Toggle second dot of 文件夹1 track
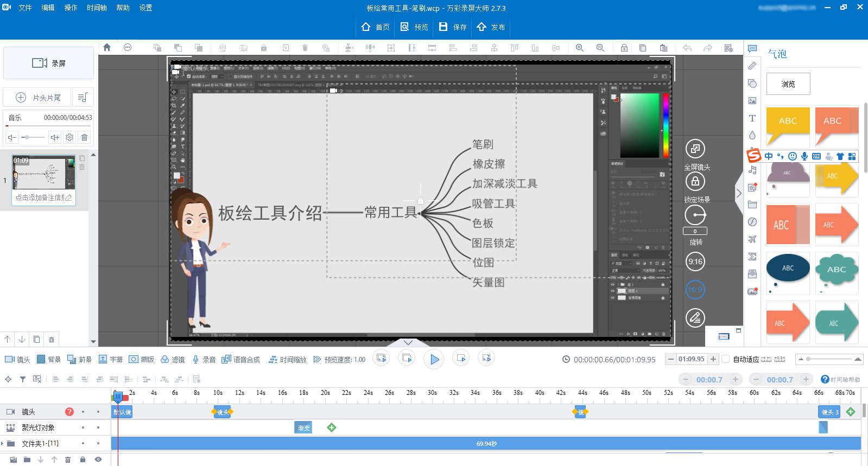The image size is (868, 466). click(98, 443)
